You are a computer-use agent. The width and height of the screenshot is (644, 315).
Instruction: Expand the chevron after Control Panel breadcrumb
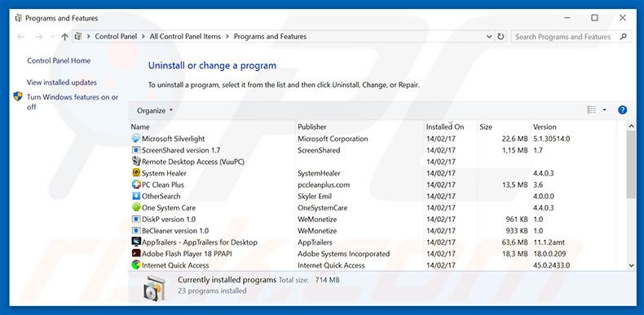click(143, 37)
